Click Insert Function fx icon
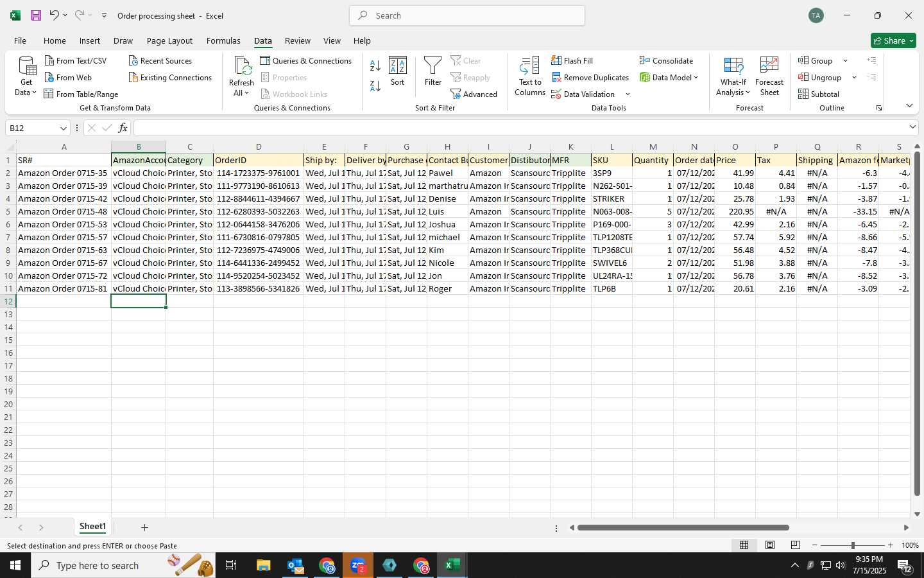Screen dimensions: 924x578 [x=123, y=128]
